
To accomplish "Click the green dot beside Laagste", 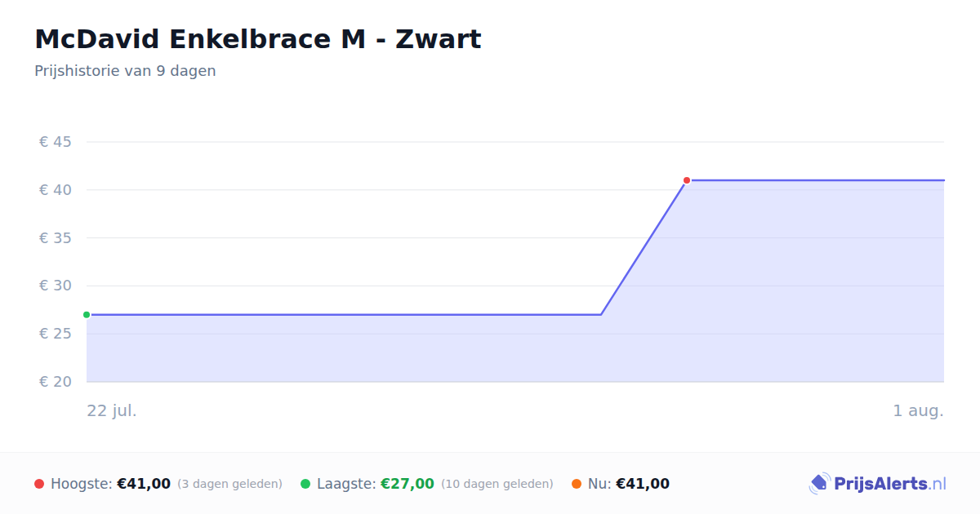I will [305, 484].
